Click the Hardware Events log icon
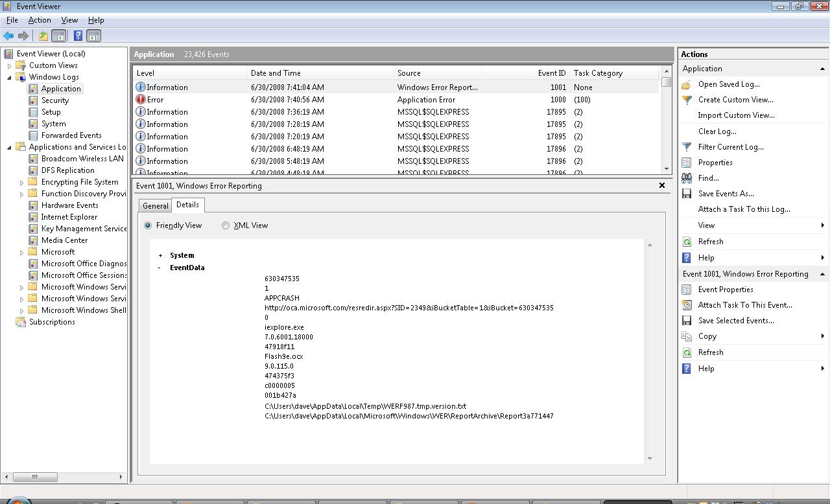The image size is (830, 504). pos(33,205)
